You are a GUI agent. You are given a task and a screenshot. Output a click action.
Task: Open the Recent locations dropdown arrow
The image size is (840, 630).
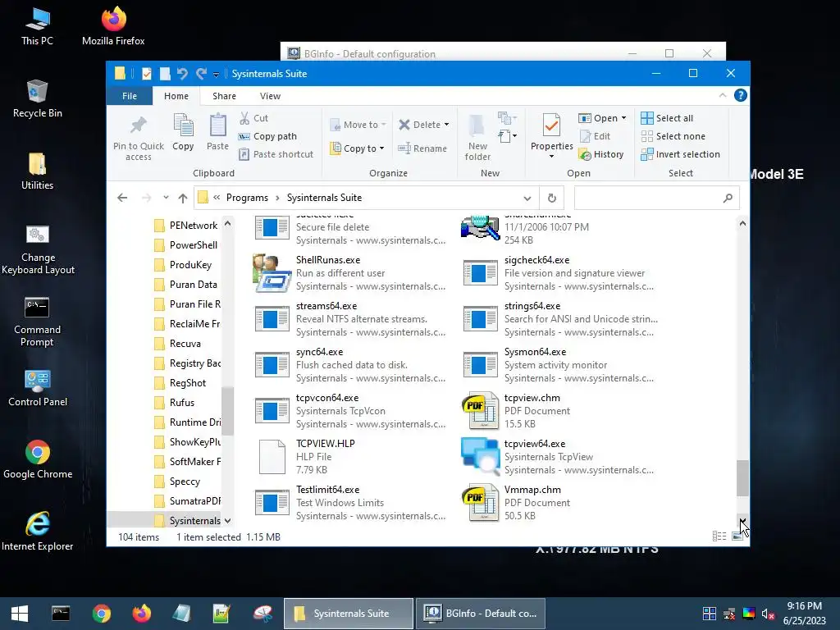tap(166, 198)
